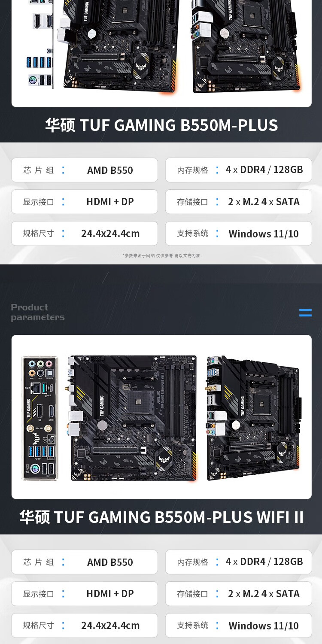Image resolution: width=322 pixels, height=644 pixels.
Task: Click the first 规格尺寸 24.4x24.4cm box
Action: [x=85, y=234]
